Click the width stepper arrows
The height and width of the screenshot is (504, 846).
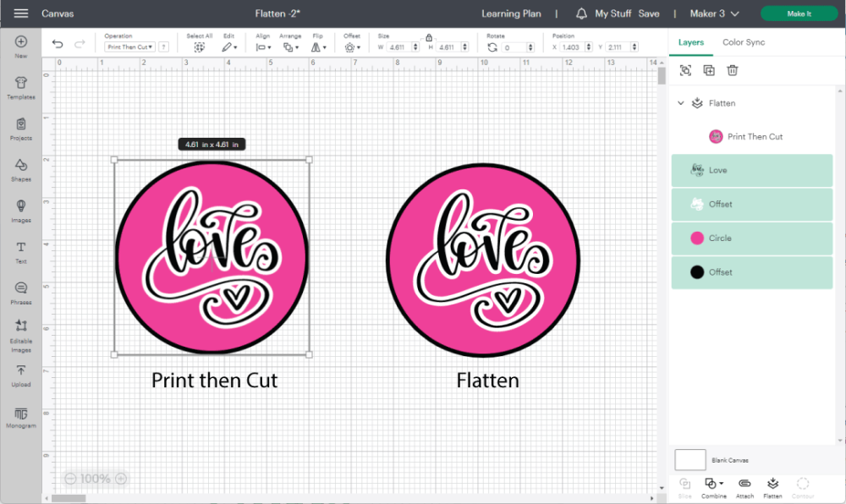pos(415,47)
